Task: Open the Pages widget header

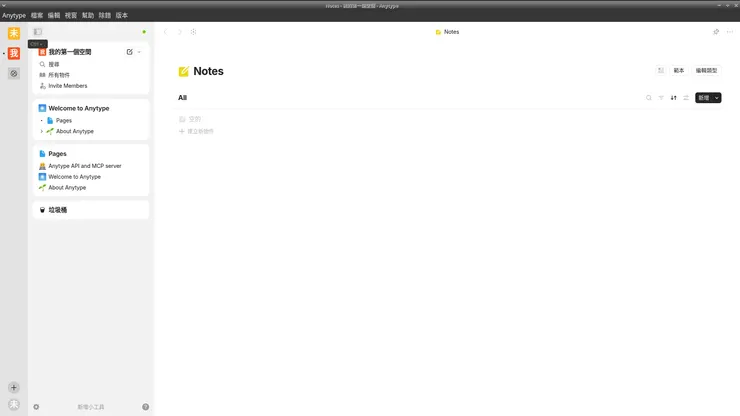Action: [57, 154]
